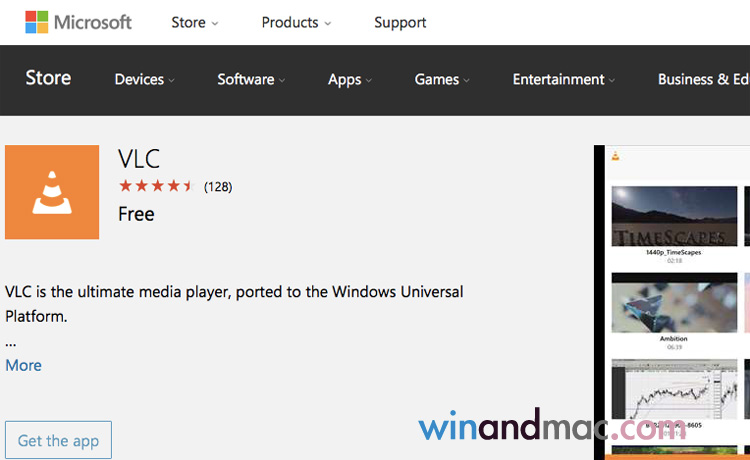The image size is (750, 460).
Task: Open the Support page from the header
Action: [400, 22]
